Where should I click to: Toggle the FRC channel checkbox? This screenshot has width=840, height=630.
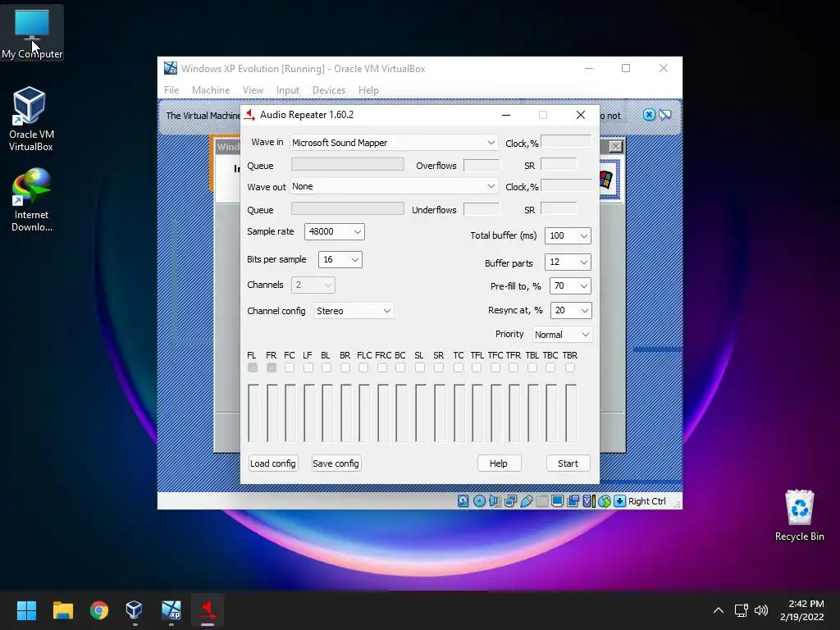click(382, 367)
